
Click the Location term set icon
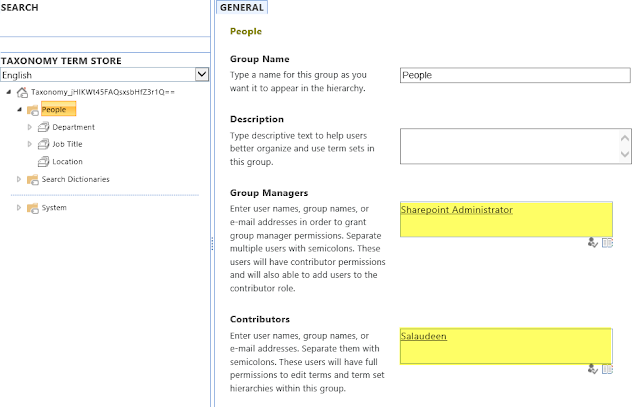click(x=43, y=162)
